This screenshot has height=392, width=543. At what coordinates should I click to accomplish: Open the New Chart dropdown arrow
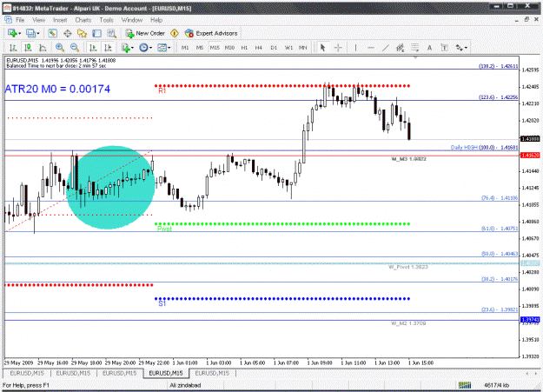[x=19, y=34]
